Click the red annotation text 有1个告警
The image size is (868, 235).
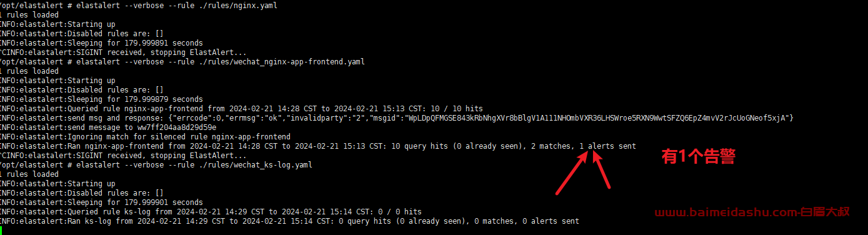pyautogui.click(x=698, y=157)
